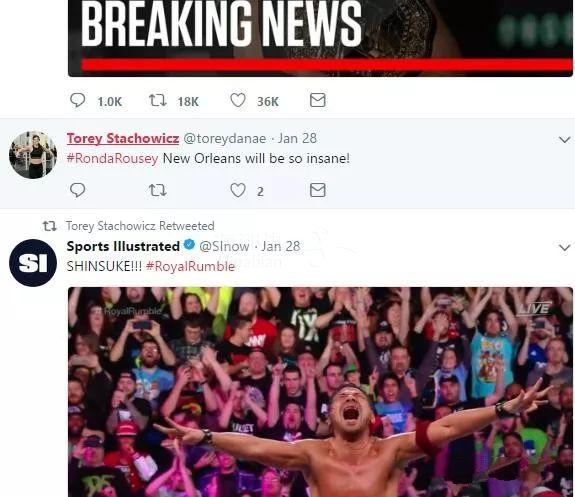575x497 pixels.
Task: Reply to the Breaking News tweet
Action: [77, 100]
